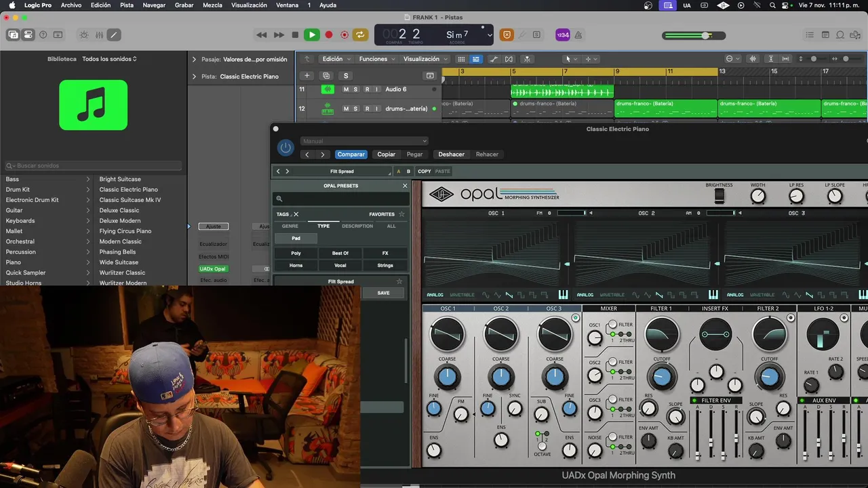Select Wurlitzer Classic in library list
Viewport: 868px width, 488px height.
(122, 272)
